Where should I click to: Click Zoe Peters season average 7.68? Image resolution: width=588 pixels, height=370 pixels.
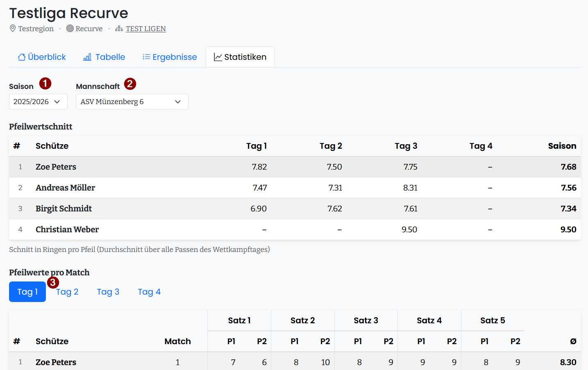(568, 167)
